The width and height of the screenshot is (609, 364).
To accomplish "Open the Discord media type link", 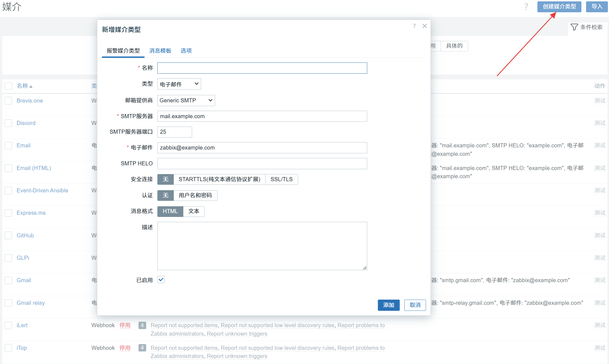I will point(26,123).
